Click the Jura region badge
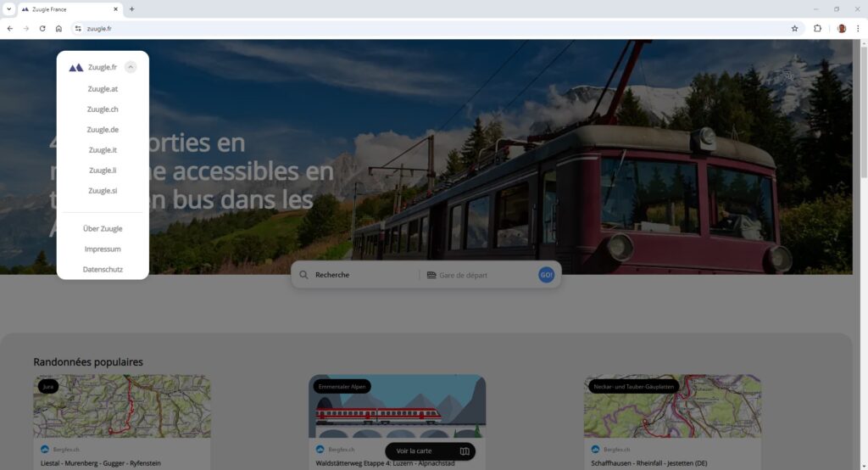 tap(48, 387)
